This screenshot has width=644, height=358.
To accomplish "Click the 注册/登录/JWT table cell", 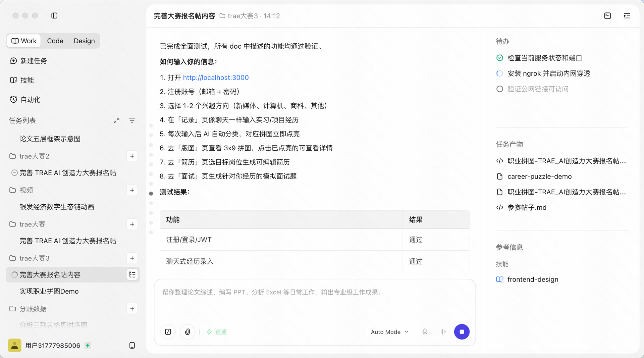I will (x=281, y=240).
